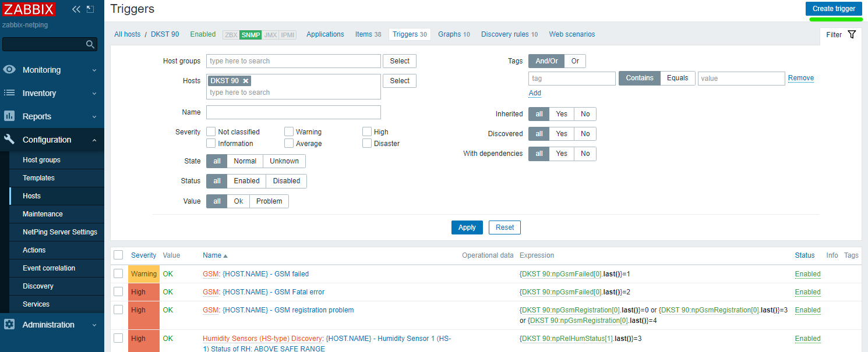Expand the Administration menu chevron
Screen dimensions: 868x352
point(94,325)
